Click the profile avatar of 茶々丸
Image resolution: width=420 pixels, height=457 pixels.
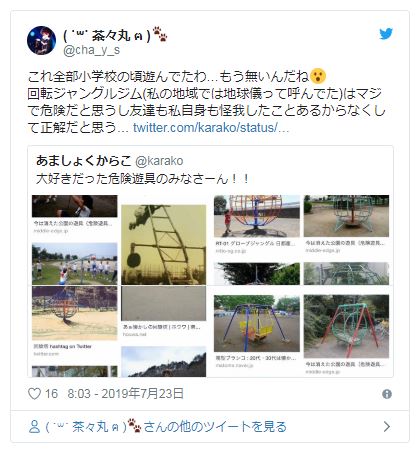coord(41,40)
